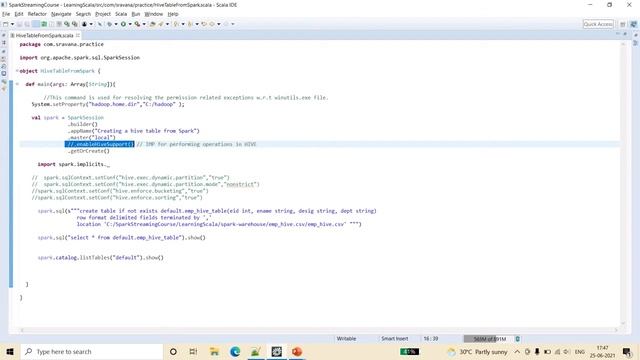The height and width of the screenshot is (360, 640).
Task: Open the Run menu
Action: point(136,14)
